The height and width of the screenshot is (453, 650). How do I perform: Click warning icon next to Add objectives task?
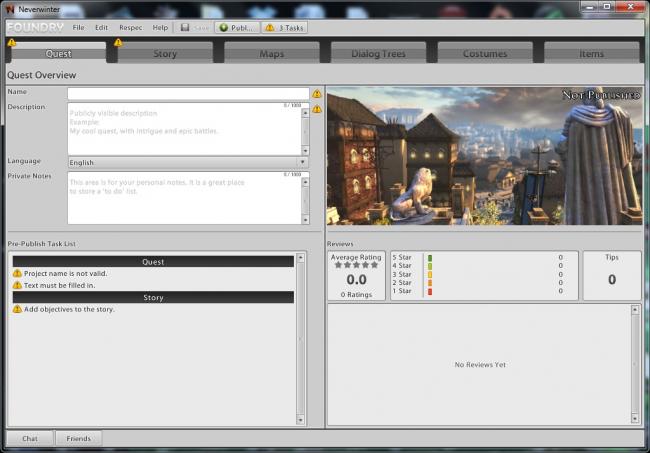[x=17, y=309]
